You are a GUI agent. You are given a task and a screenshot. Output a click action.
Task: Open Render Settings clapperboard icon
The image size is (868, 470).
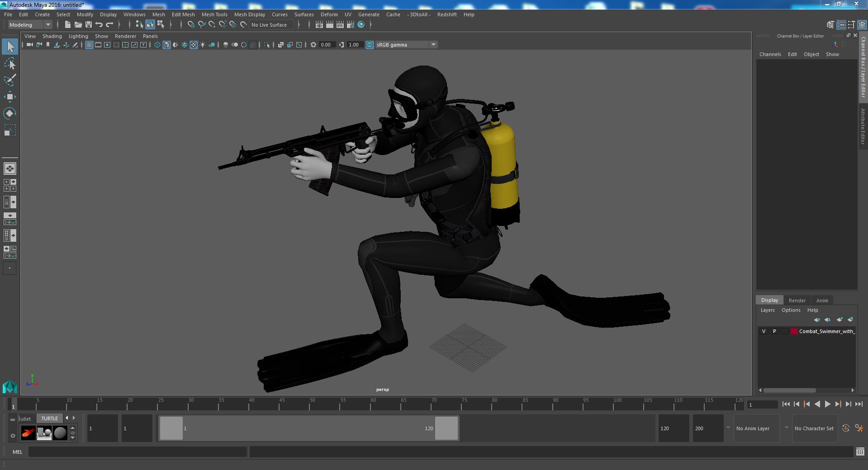click(351, 25)
